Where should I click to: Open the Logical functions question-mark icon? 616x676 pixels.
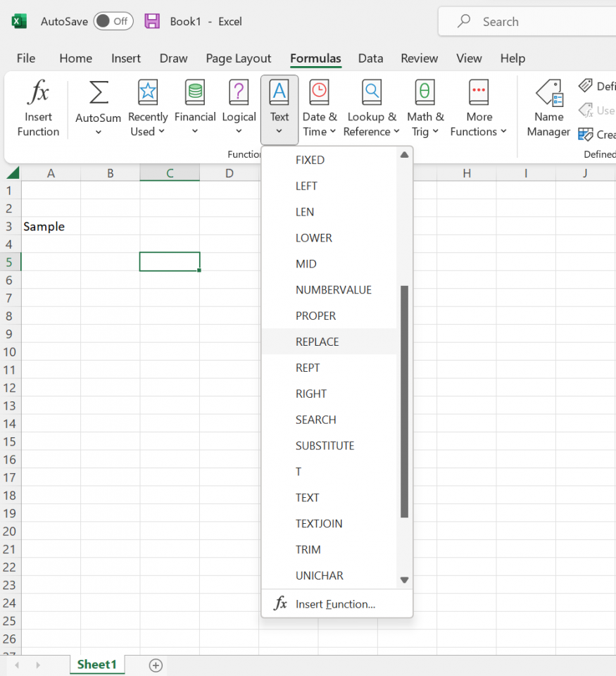coord(239,93)
